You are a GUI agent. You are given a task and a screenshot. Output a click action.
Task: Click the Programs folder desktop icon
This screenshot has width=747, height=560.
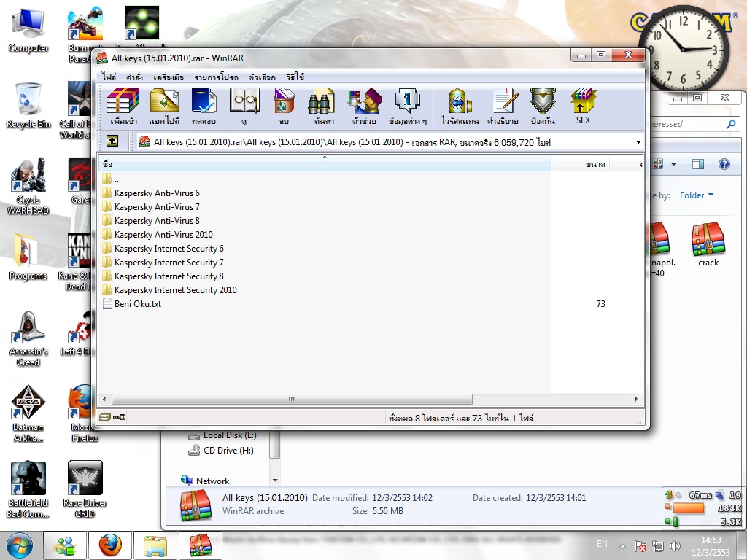tap(28, 257)
